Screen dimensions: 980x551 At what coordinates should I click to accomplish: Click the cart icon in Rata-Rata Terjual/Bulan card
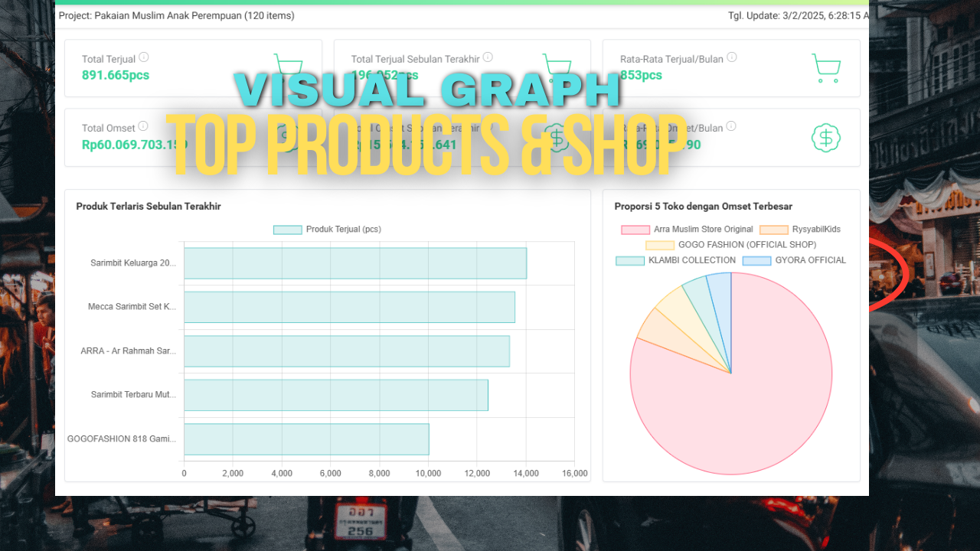tap(826, 67)
